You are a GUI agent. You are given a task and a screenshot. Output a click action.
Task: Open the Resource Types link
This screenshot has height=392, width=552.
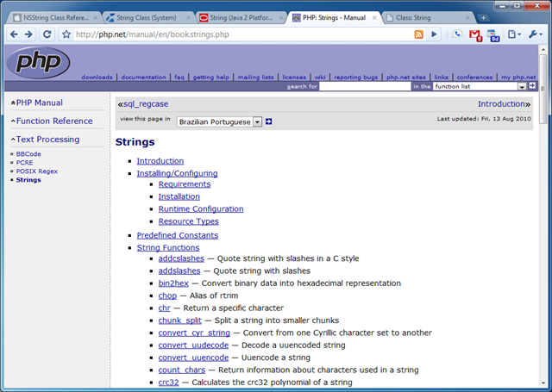pos(189,221)
